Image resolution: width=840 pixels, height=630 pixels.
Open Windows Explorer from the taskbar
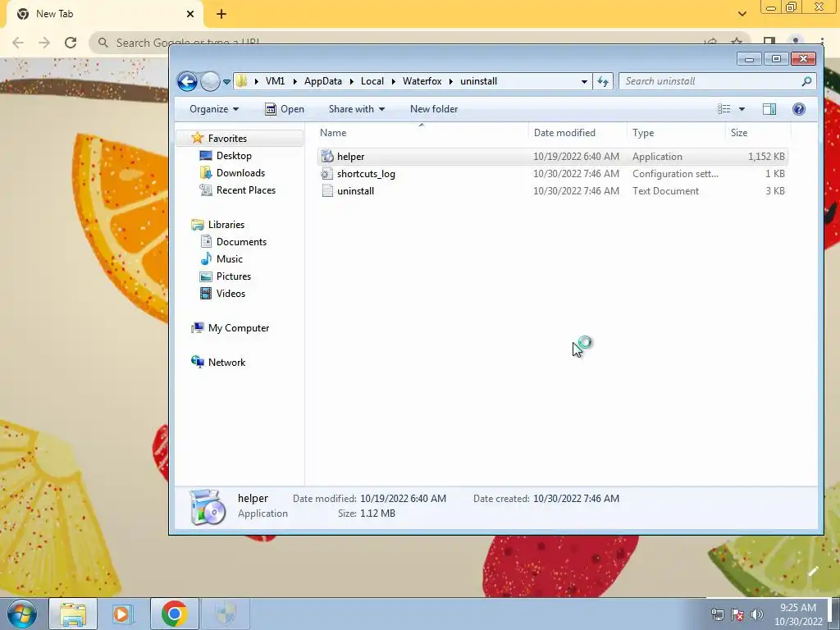73,614
